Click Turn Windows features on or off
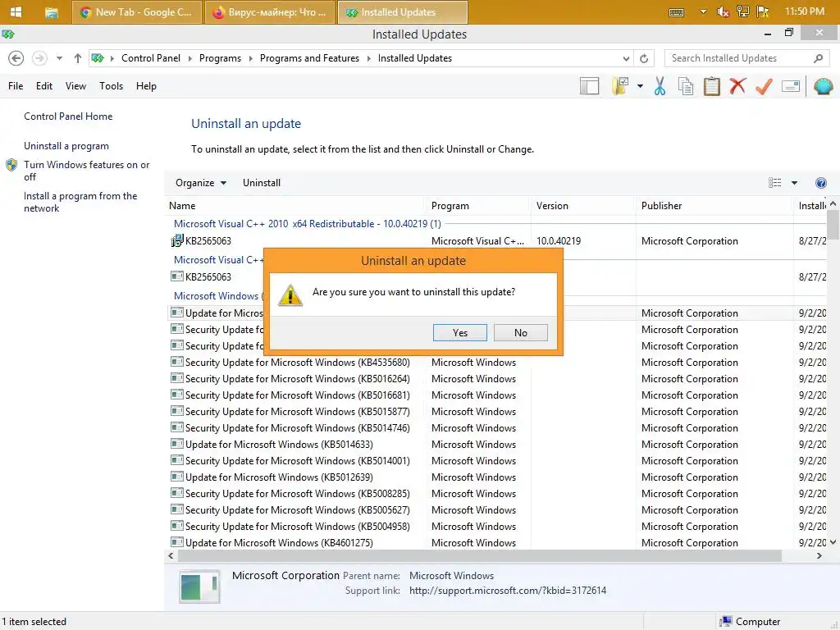 point(86,171)
